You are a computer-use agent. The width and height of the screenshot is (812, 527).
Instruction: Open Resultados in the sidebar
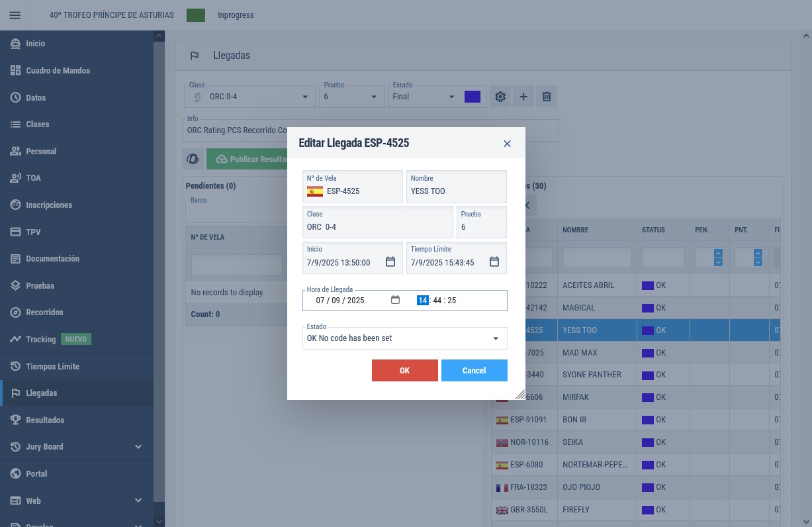click(45, 420)
